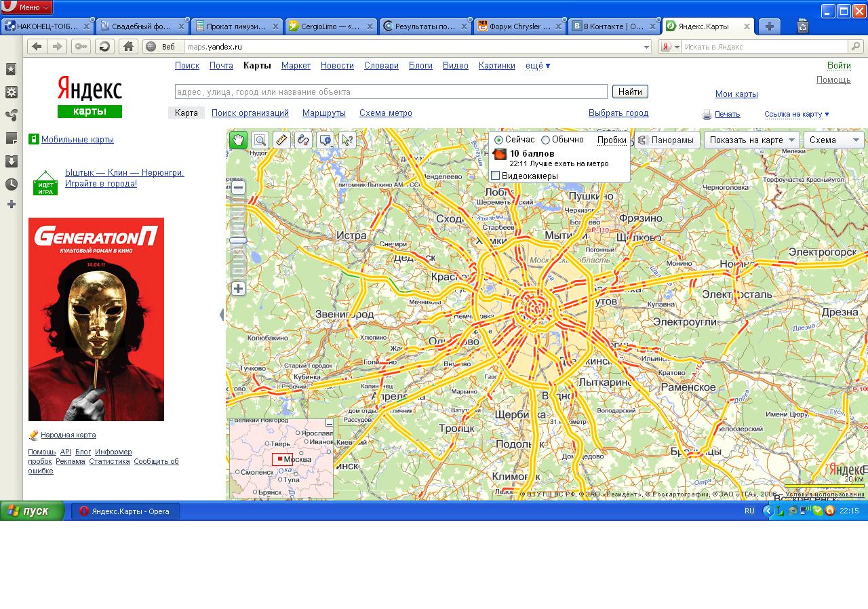This screenshot has width=868, height=609.
Task: Open the address bar history dropdown arrow
Action: 646,47
